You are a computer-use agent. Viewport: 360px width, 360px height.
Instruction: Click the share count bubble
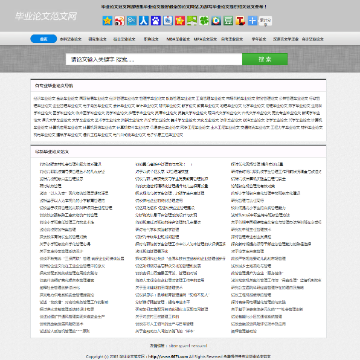(x=266, y=21)
